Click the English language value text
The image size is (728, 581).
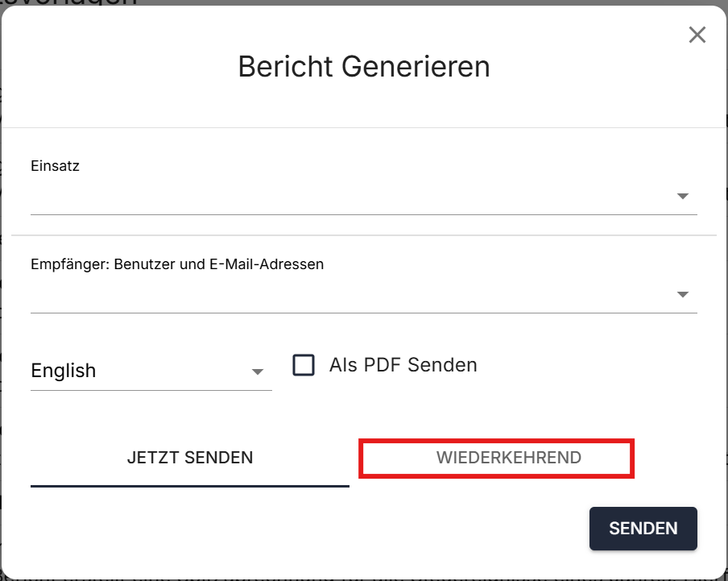click(64, 371)
